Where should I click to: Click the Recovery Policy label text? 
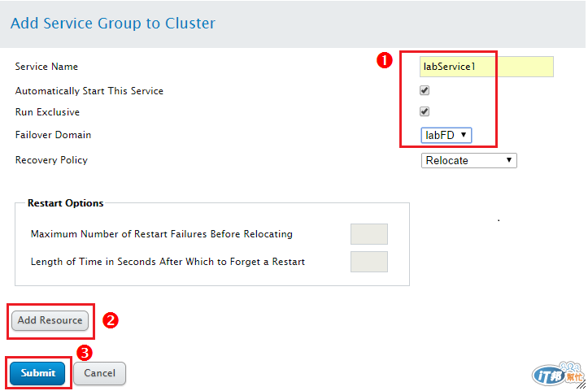[x=51, y=160]
